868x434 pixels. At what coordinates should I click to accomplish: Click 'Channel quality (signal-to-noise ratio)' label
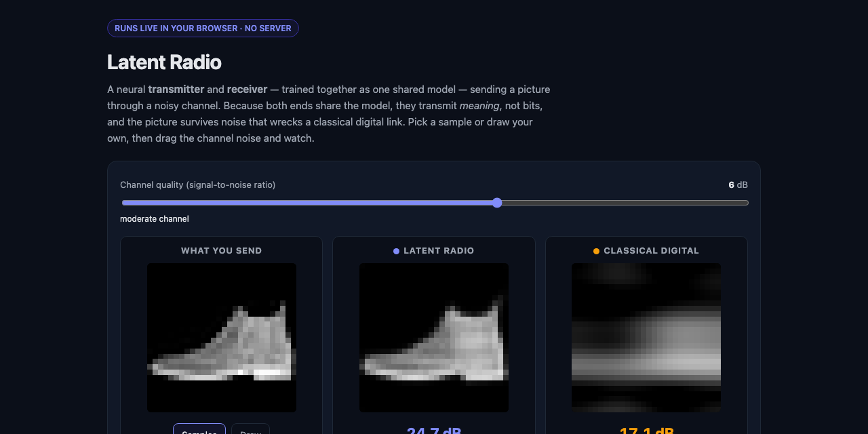(x=197, y=185)
